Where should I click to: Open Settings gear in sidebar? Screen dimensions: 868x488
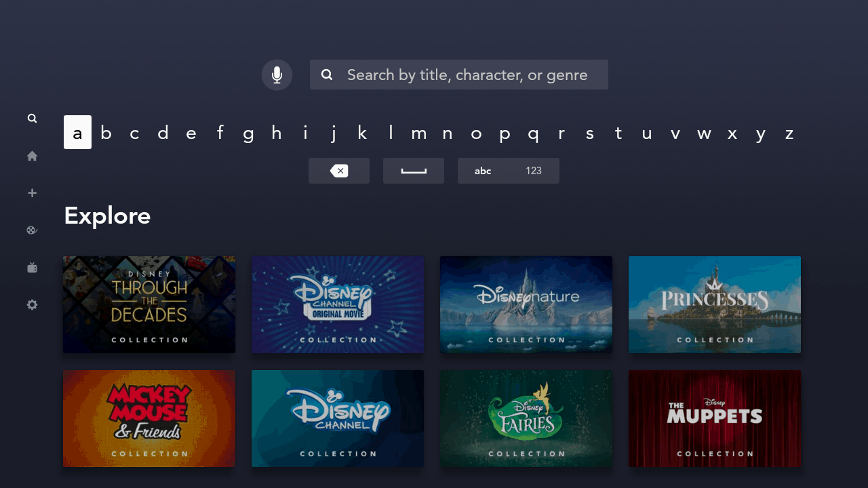[32, 305]
